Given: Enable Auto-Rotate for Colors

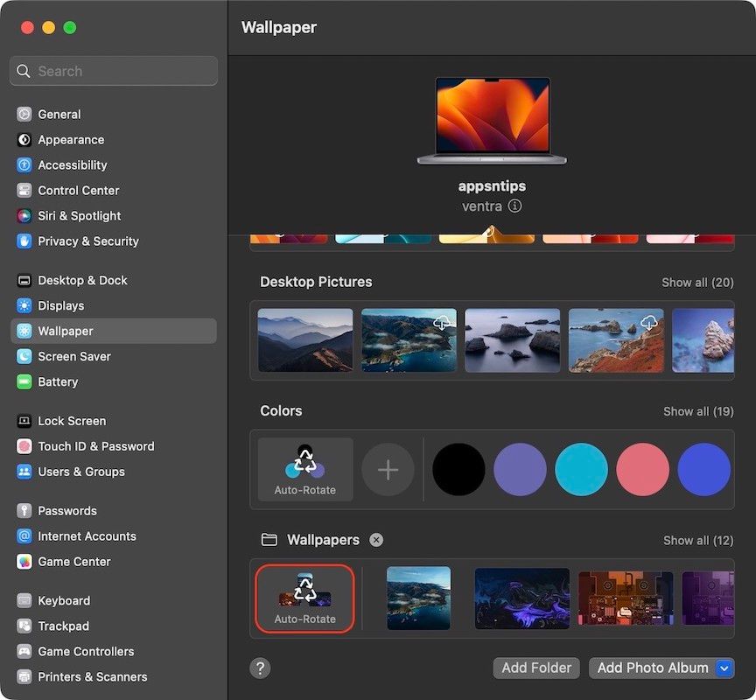Looking at the screenshot, I should (305, 470).
